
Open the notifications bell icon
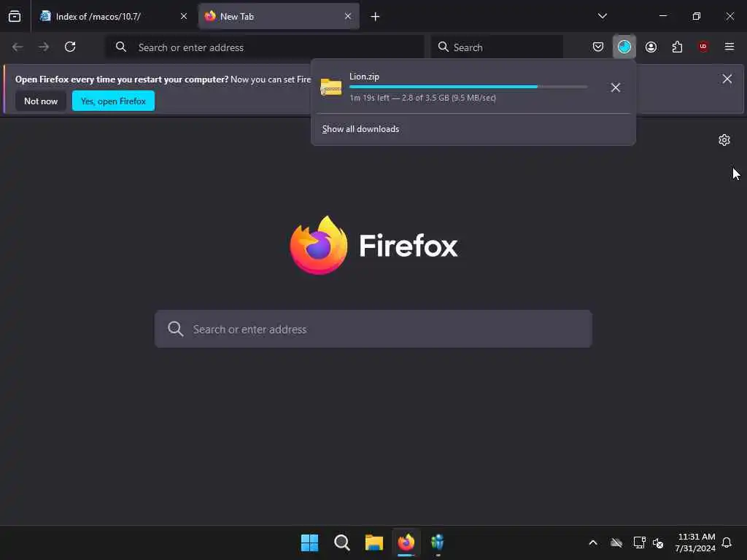point(727,542)
